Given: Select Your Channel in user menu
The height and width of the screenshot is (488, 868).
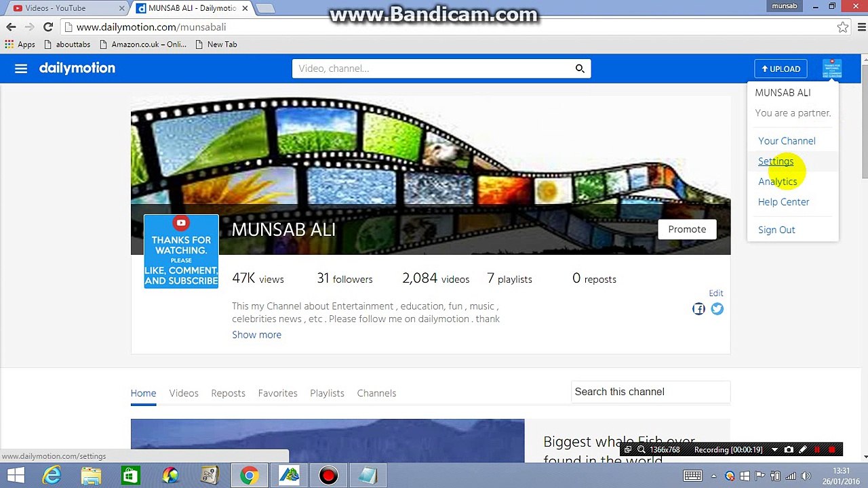Looking at the screenshot, I should coord(787,141).
